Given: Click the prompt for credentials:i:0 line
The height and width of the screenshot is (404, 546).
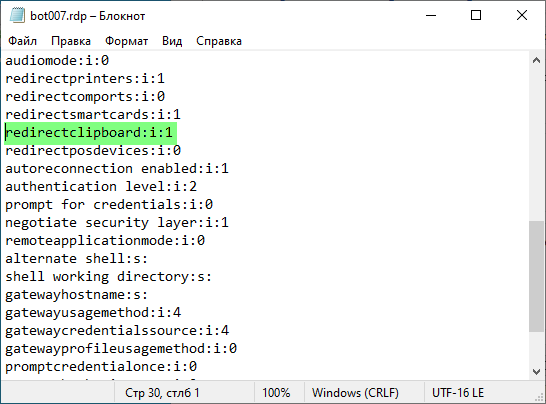Looking at the screenshot, I should [109, 204].
